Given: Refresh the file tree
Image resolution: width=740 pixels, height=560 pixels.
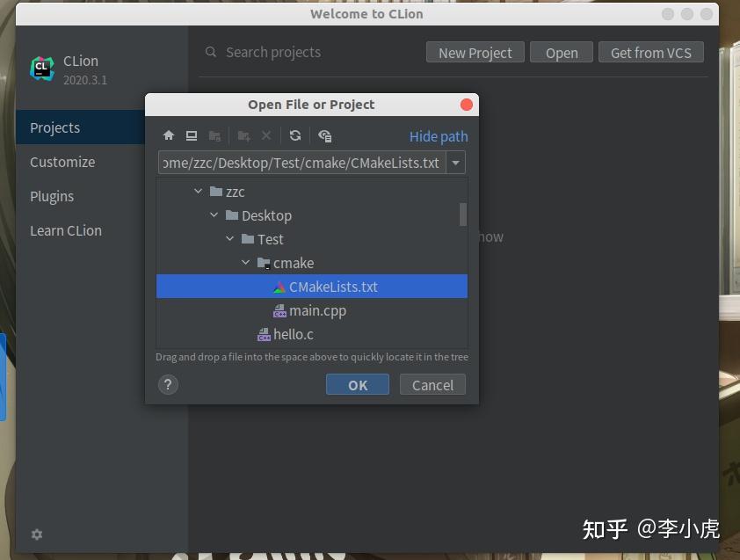Looking at the screenshot, I should coord(295,136).
